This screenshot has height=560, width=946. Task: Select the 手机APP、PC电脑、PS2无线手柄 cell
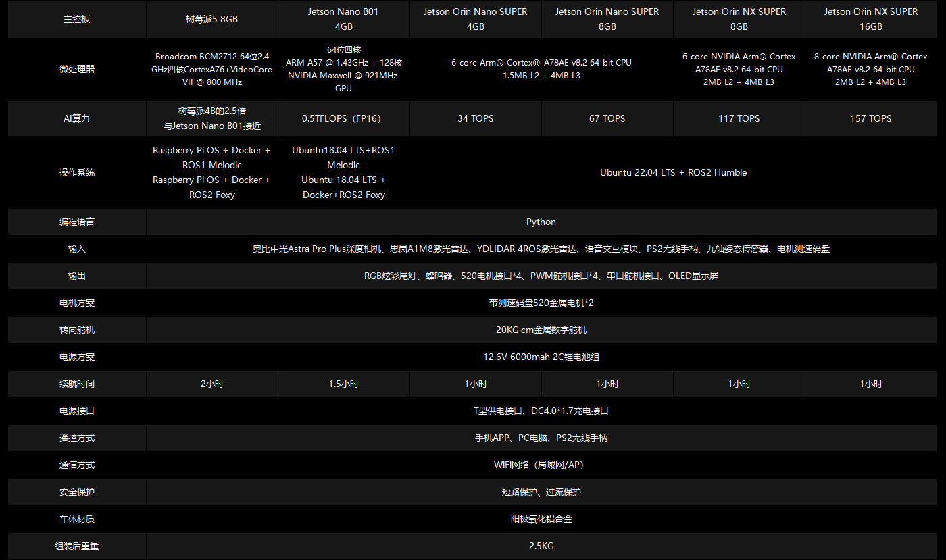[541, 438]
